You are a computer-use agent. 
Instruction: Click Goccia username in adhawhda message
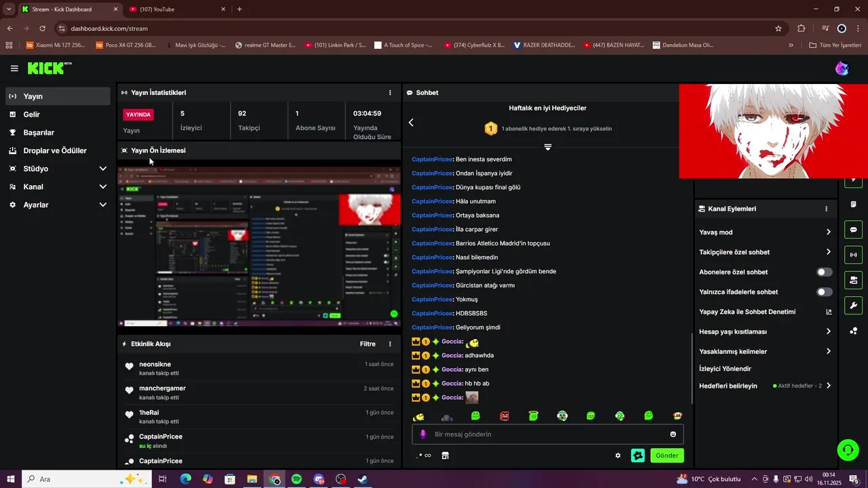tap(452, 356)
